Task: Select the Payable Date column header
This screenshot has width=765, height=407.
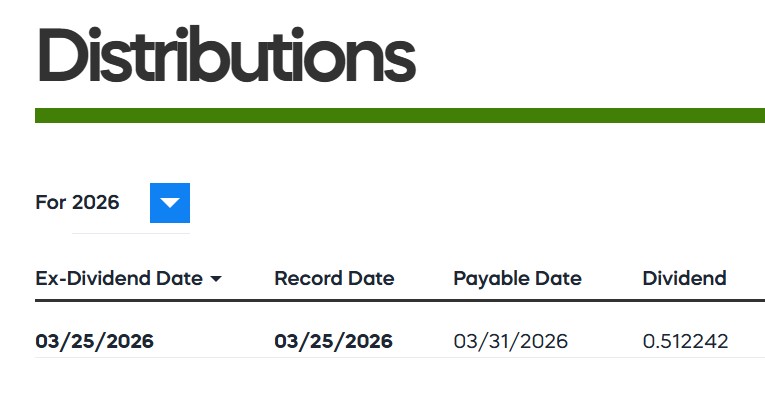Action: click(x=517, y=278)
